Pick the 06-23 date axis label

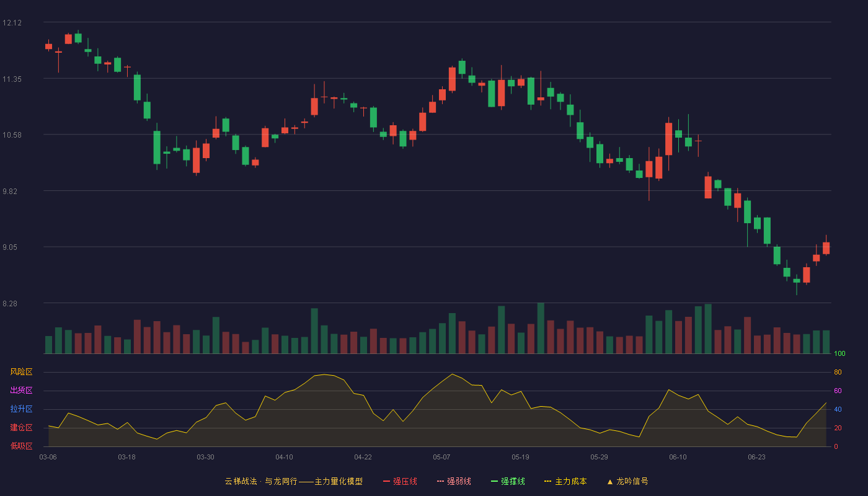(756, 457)
